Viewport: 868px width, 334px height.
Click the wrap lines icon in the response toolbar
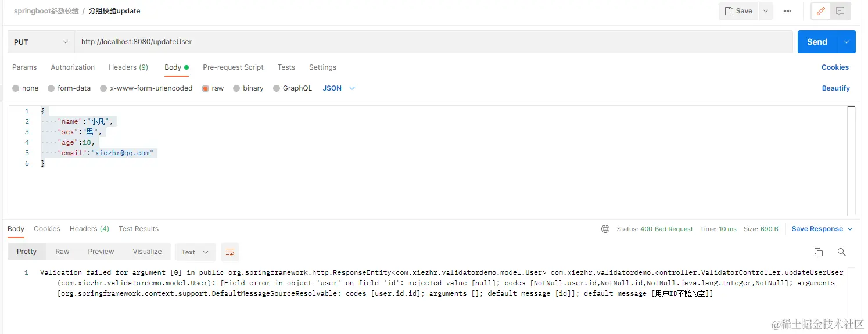point(230,252)
